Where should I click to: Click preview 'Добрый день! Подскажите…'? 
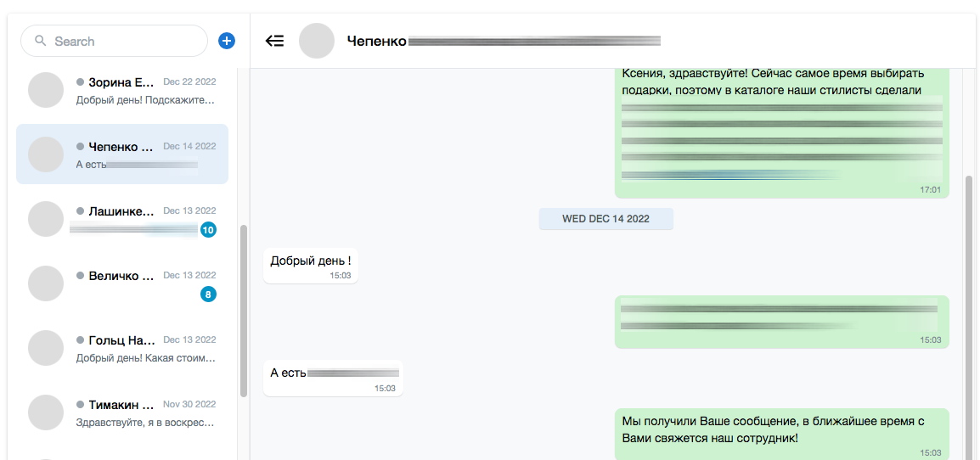click(x=145, y=100)
